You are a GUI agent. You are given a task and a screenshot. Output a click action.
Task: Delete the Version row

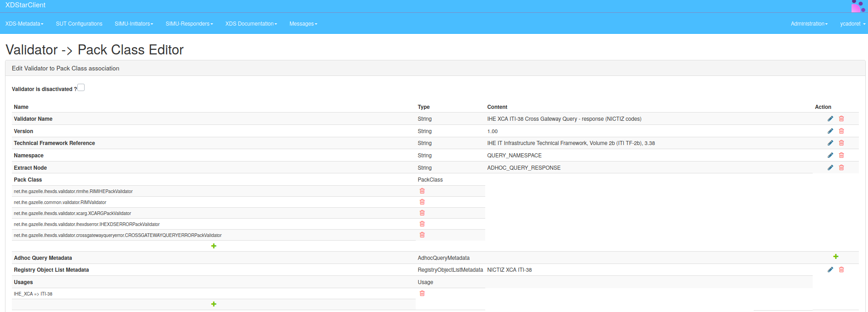pyautogui.click(x=841, y=131)
